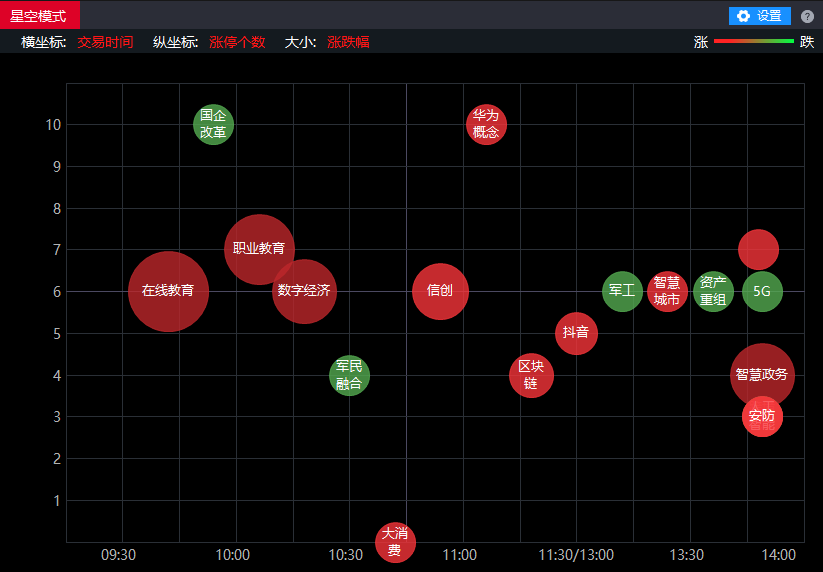The image size is (823, 572).
Task: Open the help question mark icon
Action: [807, 16]
